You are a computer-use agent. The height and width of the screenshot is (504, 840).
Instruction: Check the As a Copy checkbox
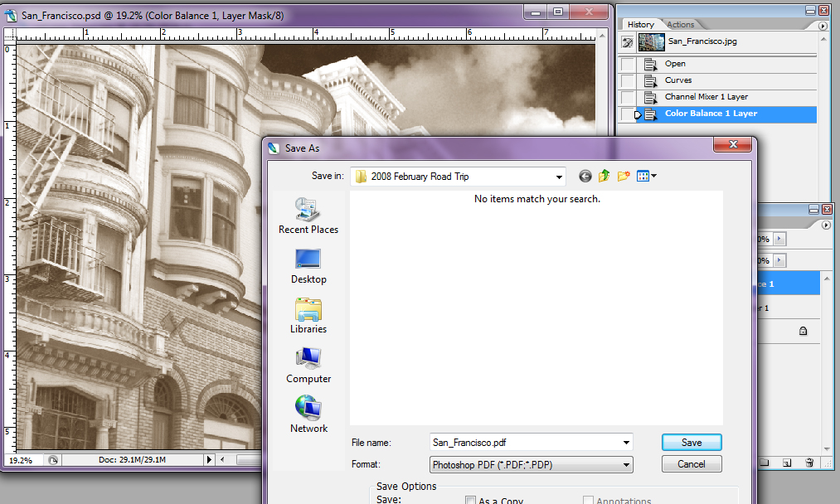coord(470,500)
